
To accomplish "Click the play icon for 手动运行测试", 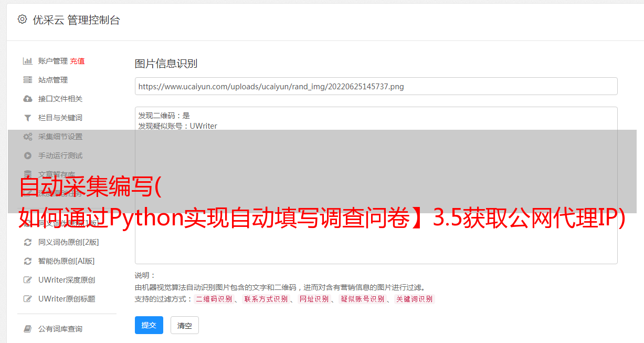I will point(28,155).
